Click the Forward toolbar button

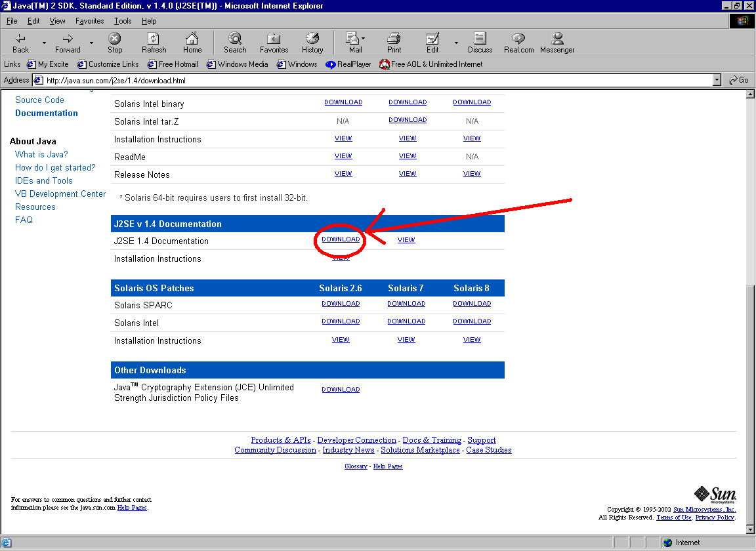[x=68, y=43]
